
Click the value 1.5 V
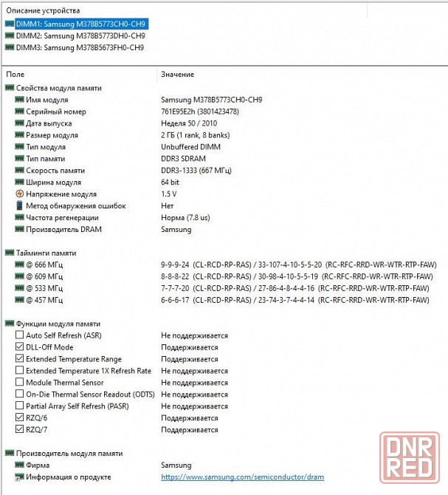point(169,194)
